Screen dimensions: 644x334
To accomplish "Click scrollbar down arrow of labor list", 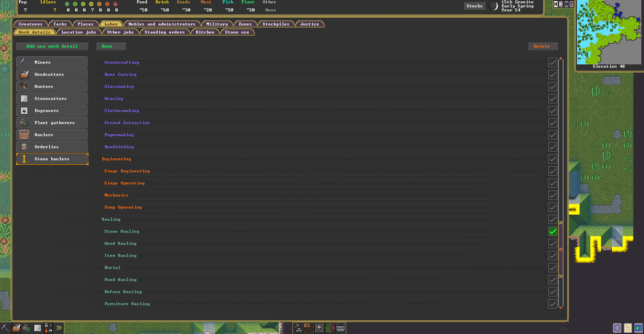I will pyautogui.click(x=561, y=308).
